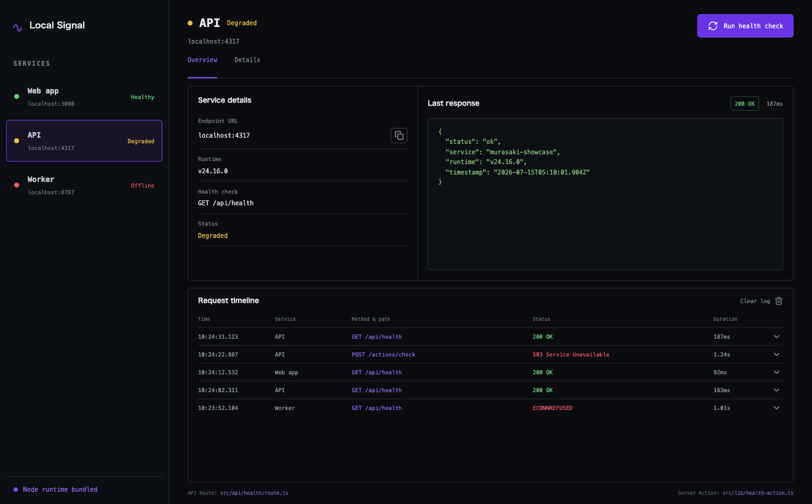
Task: Expand the 10:24:02.311 API row chevron
Action: [x=776, y=390]
